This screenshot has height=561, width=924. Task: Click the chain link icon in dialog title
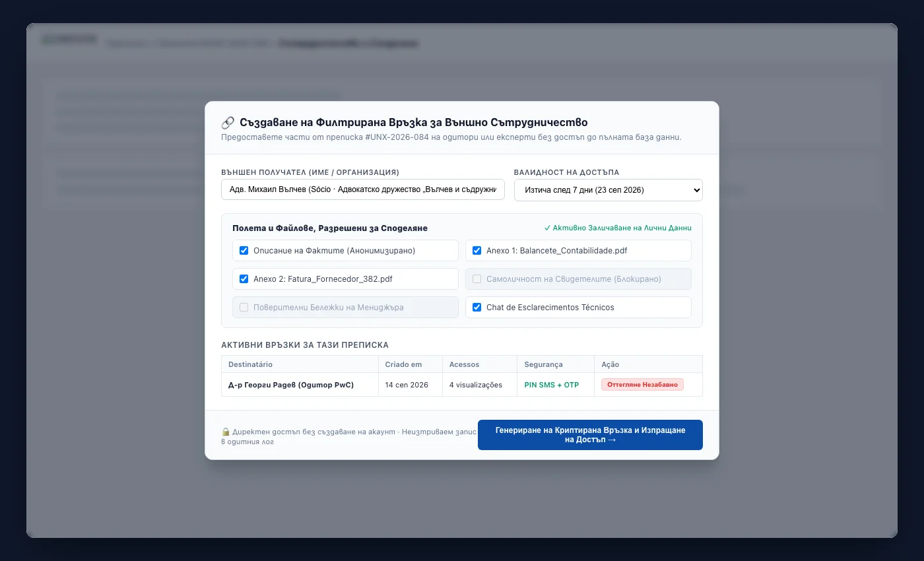pyautogui.click(x=228, y=123)
